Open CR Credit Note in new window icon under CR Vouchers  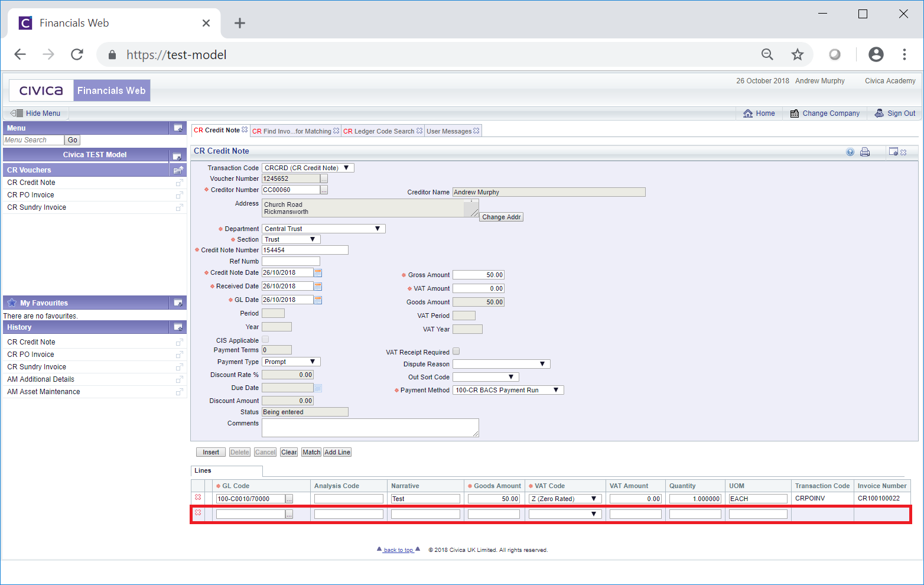click(x=180, y=183)
